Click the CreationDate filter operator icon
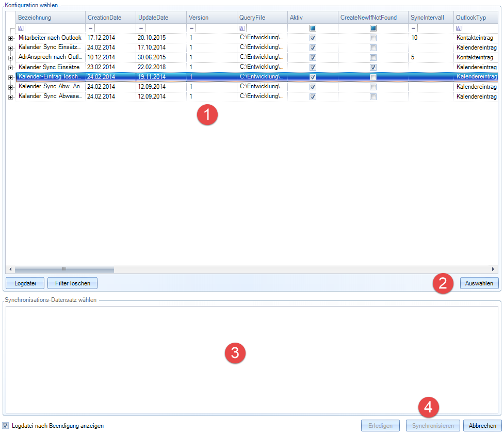 pyautogui.click(x=90, y=28)
